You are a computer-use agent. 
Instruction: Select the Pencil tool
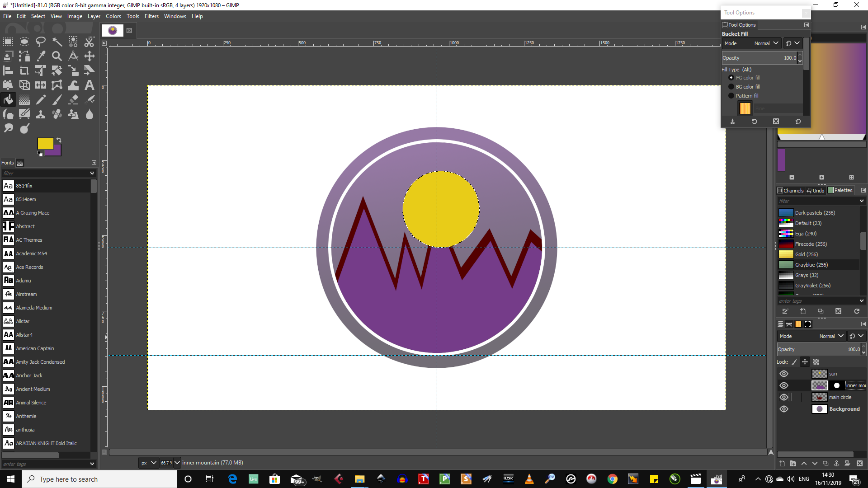(41, 99)
